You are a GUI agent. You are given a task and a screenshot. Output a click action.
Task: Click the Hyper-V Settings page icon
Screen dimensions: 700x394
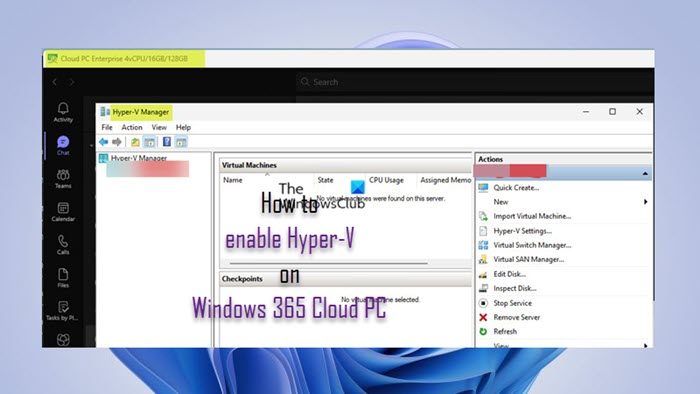click(483, 231)
